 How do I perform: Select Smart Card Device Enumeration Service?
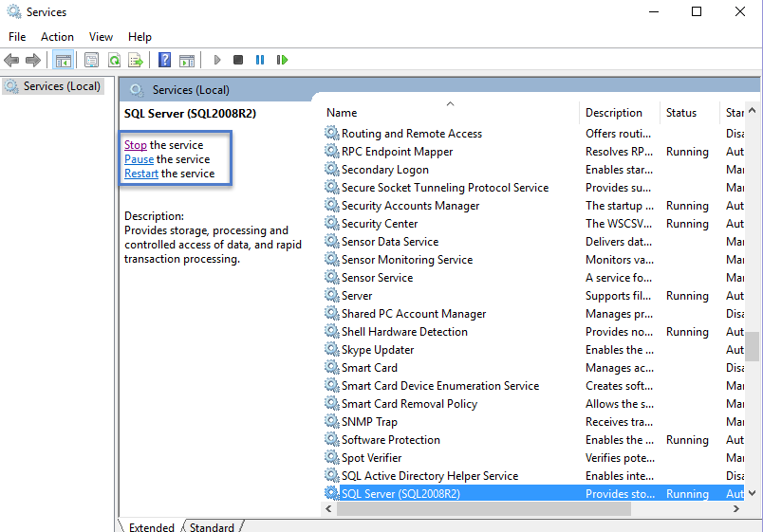click(x=533, y=385)
